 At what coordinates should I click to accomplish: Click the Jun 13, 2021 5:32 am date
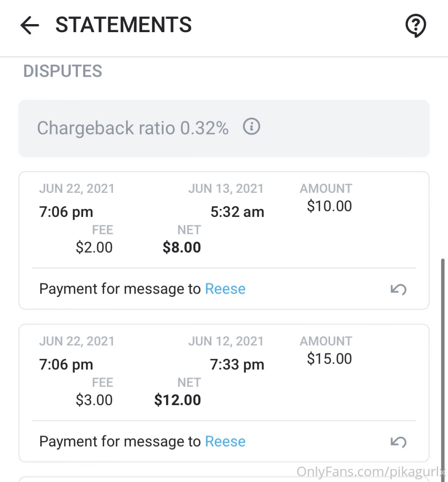(x=226, y=200)
